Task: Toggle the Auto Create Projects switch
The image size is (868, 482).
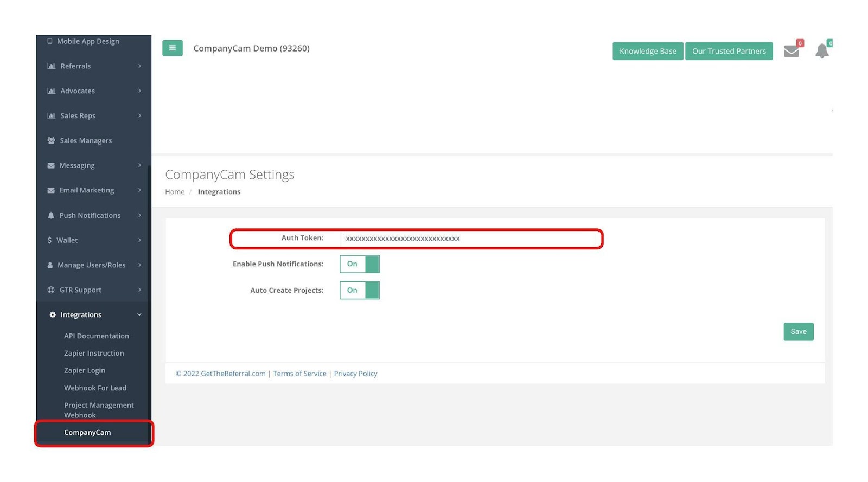Action: (x=360, y=290)
